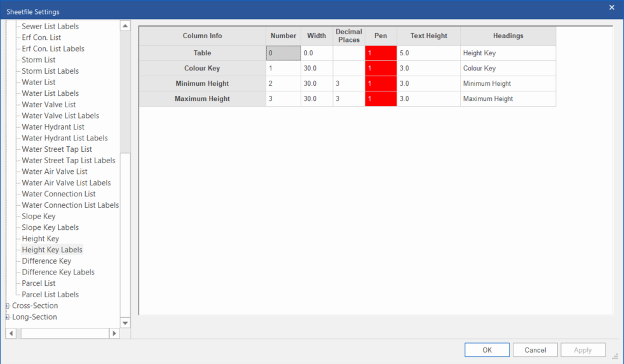The width and height of the screenshot is (624, 364).
Task: Open Slope Key Labels settings
Action: coord(50,227)
